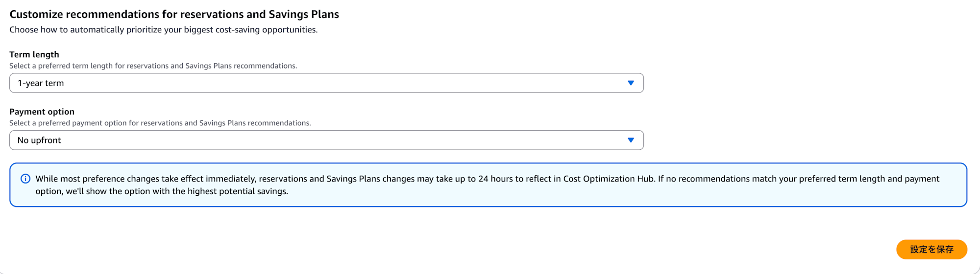Image resolution: width=980 pixels, height=274 pixels.
Task: Expand the 1-year term select box
Action: point(326,83)
